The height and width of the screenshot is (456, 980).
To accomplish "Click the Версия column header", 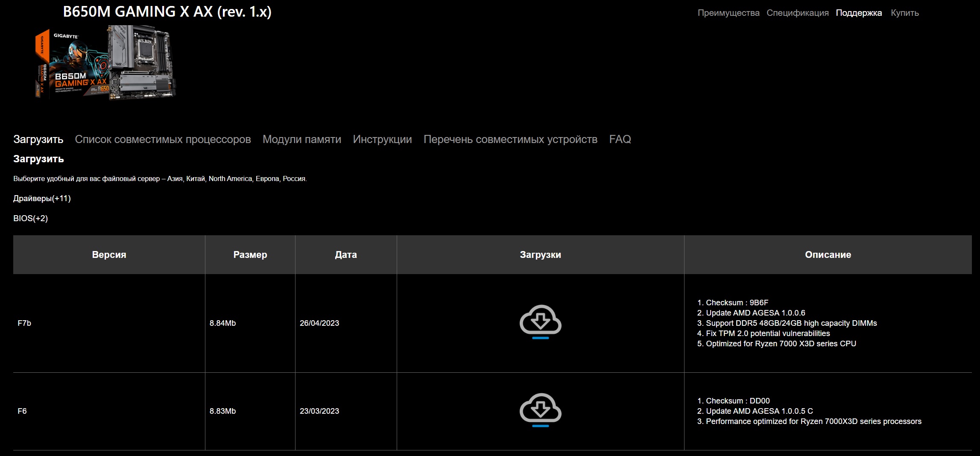I will (x=109, y=254).
